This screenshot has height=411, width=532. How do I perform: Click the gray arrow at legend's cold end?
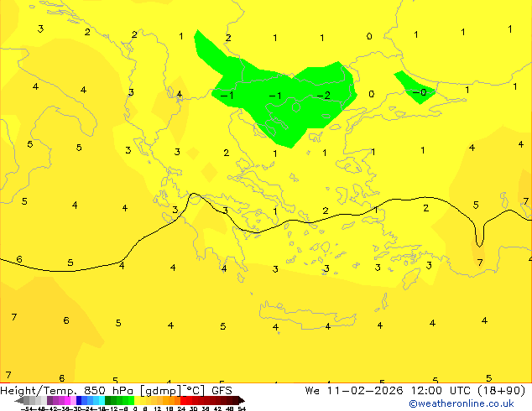[19, 401]
